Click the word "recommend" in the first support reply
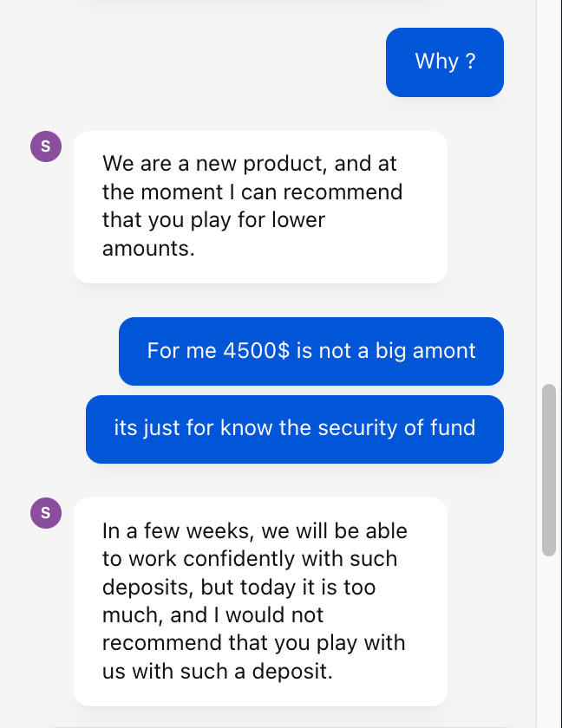The width and height of the screenshot is (562, 728). click(355, 192)
